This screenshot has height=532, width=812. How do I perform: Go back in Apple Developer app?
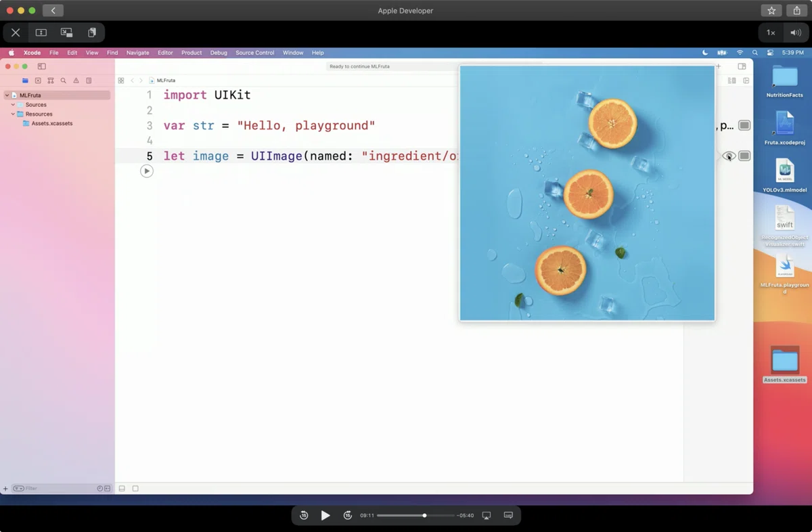(x=53, y=11)
